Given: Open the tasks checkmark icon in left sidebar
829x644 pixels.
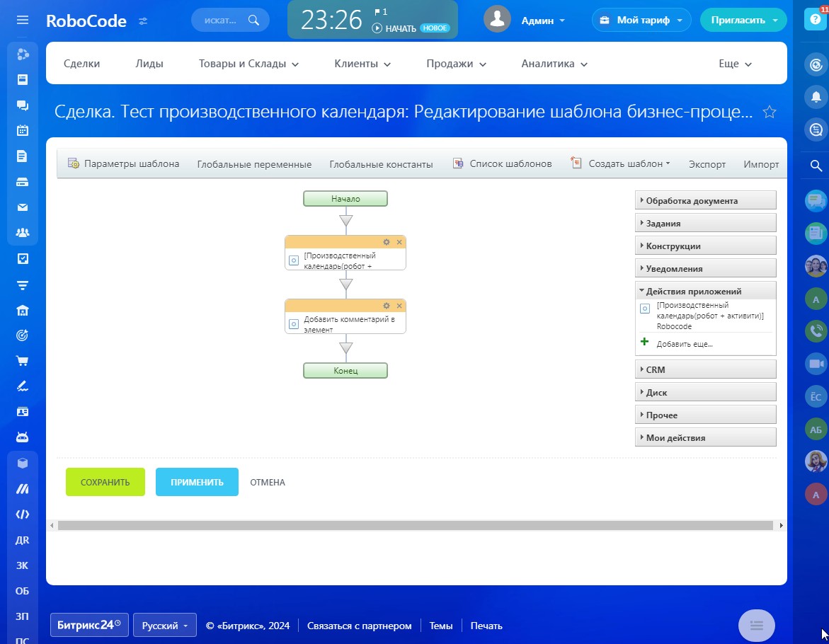Looking at the screenshot, I should click(22, 259).
